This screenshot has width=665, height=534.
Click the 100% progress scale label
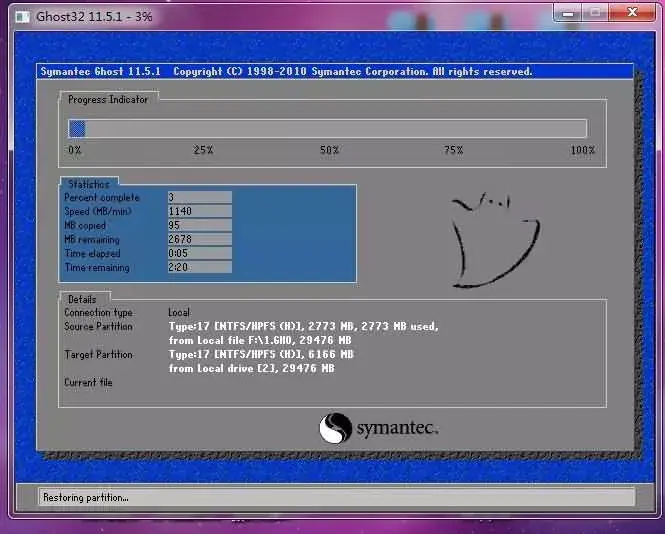tap(583, 150)
